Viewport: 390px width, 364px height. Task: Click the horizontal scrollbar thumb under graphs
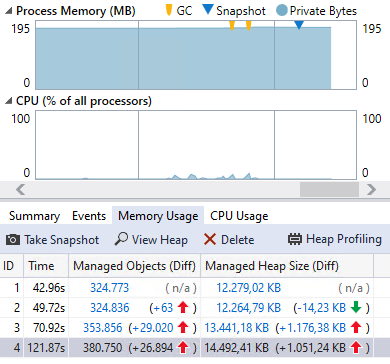coord(329,189)
